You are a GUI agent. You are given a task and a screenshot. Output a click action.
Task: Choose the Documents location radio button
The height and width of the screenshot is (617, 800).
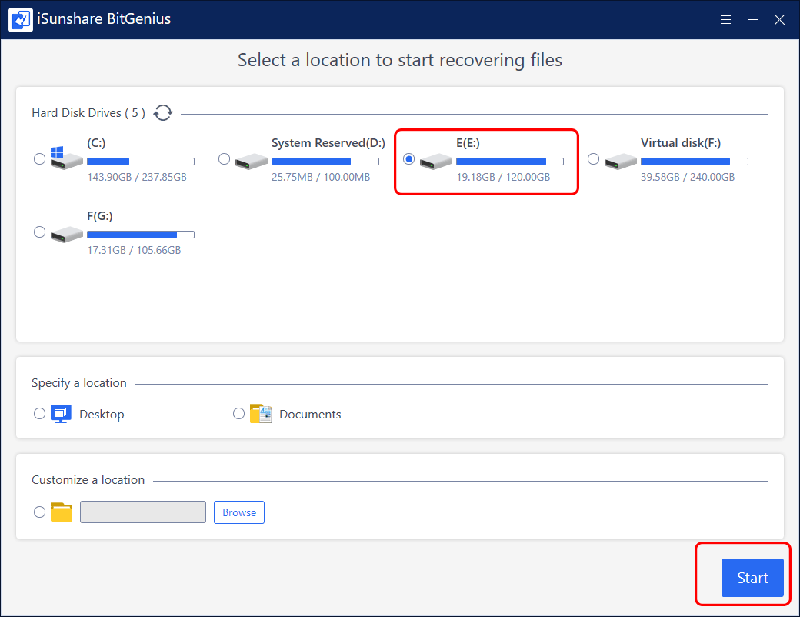[238, 412]
